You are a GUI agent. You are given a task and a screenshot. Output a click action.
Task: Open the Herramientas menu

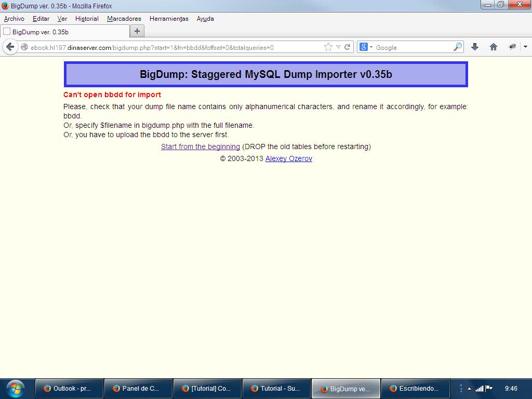pyautogui.click(x=169, y=19)
